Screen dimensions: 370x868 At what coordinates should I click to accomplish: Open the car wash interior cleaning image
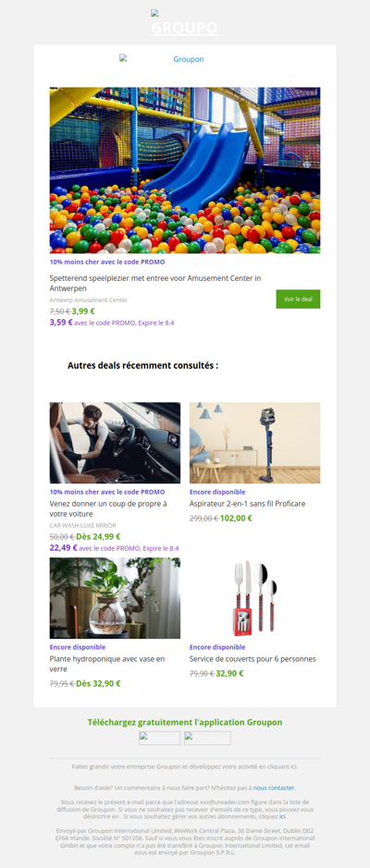point(115,443)
